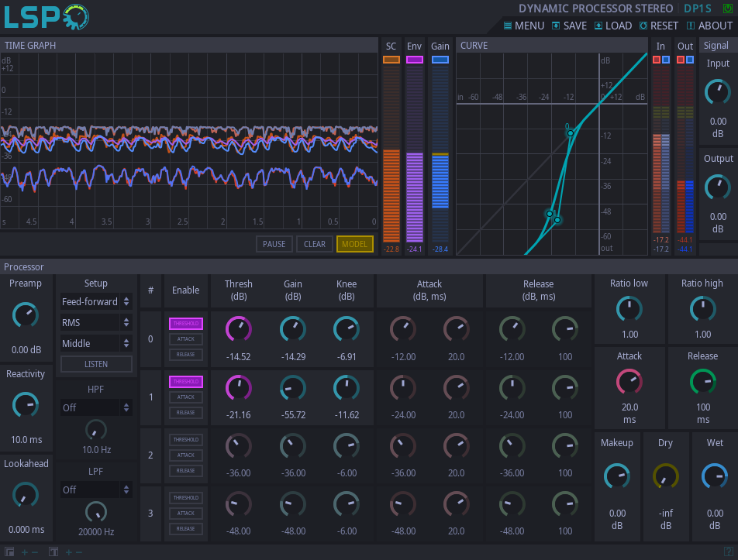Click the TIME GRAPH waveform display

pyautogui.click(x=188, y=140)
